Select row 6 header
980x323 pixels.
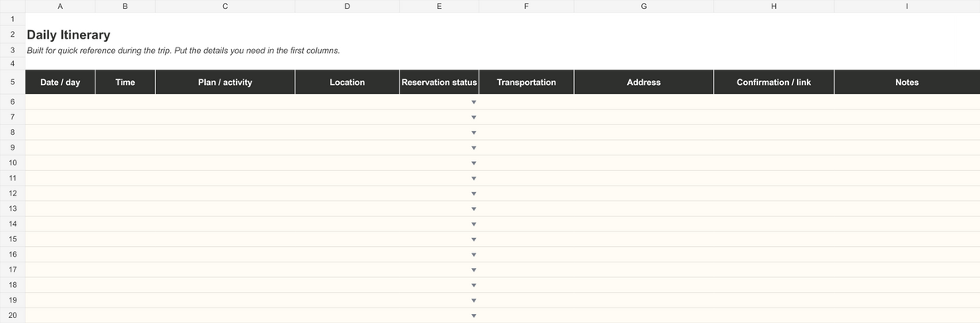12,102
